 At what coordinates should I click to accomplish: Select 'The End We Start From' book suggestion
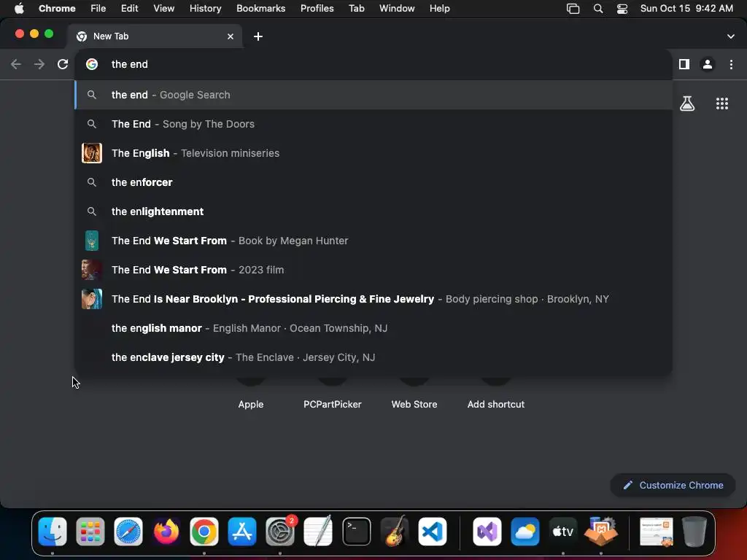373,241
